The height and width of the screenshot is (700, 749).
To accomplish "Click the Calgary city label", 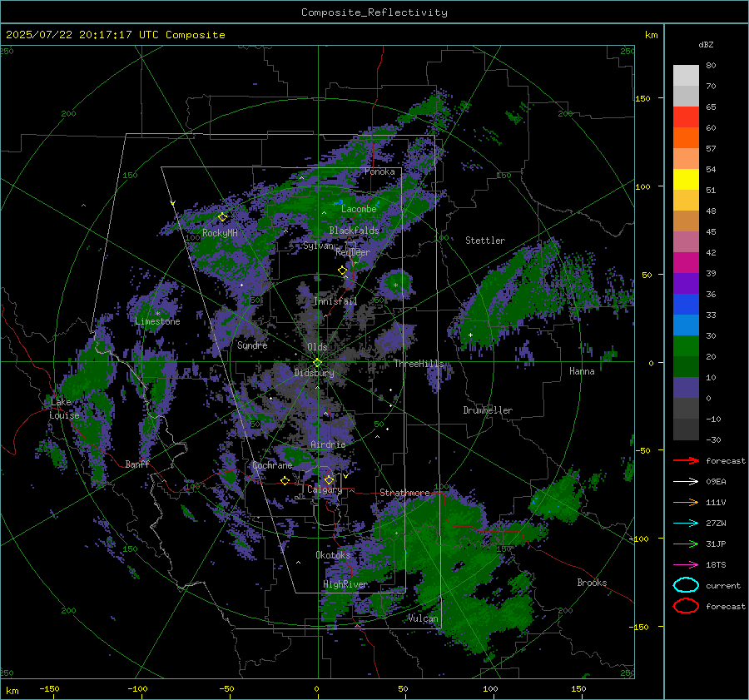I will pyautogui.click(x=325, y=489).
